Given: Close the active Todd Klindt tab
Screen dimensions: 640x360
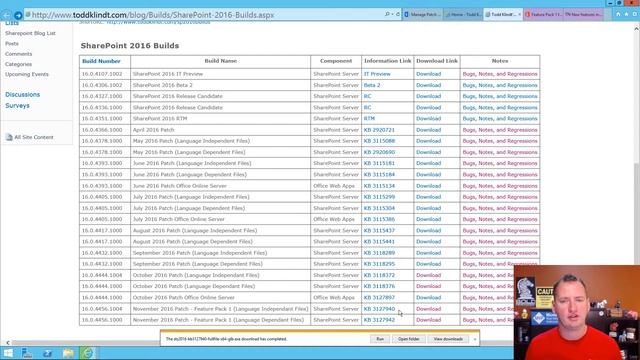Looking at the screenshot, I should (x=519, y=15).
